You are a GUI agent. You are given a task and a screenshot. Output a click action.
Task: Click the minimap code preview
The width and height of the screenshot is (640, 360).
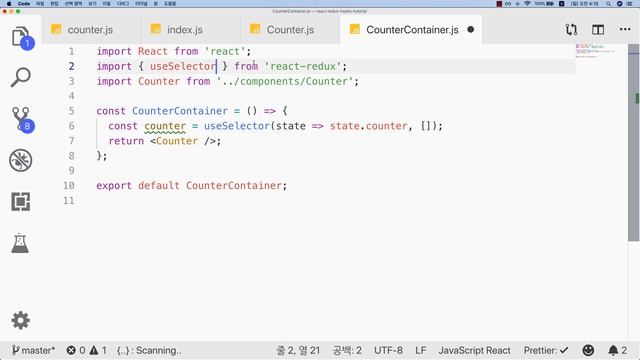click(x=595, y=51)
